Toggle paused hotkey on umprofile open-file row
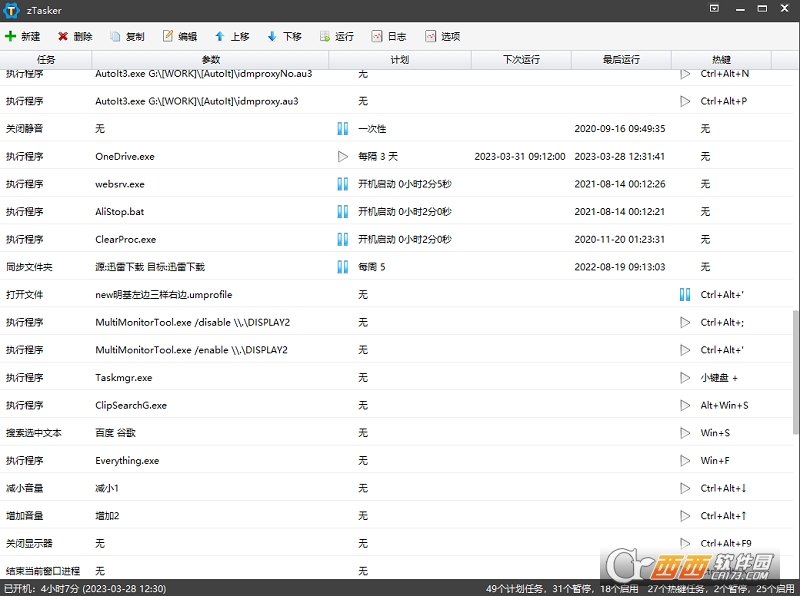 [x=685, y=294]
